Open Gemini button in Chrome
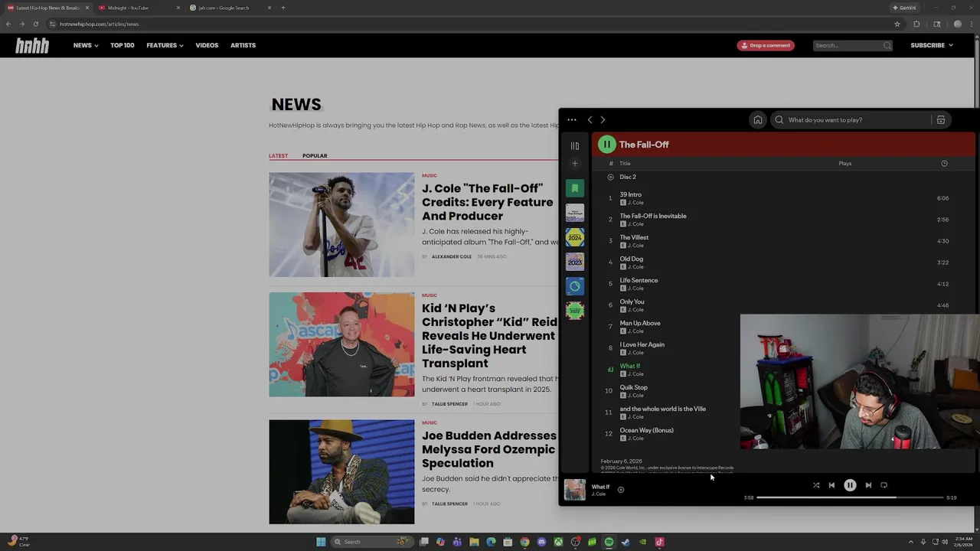The width and height of the screenshot is (980, 551). click(x=903, y=8)
